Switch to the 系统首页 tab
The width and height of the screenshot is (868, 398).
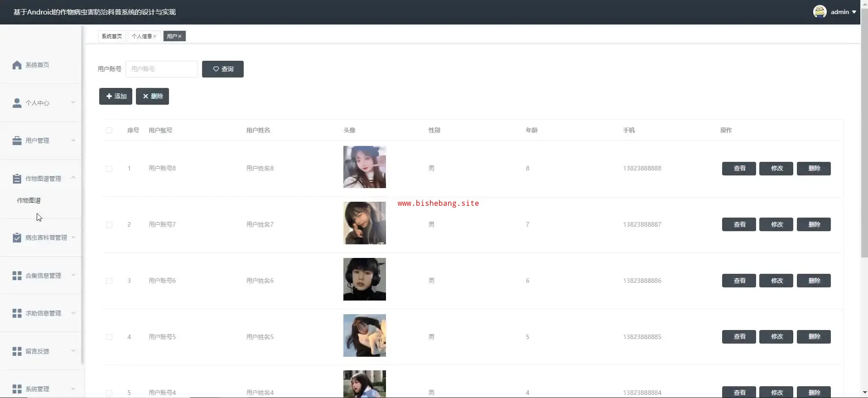click(x=112, y=36)
